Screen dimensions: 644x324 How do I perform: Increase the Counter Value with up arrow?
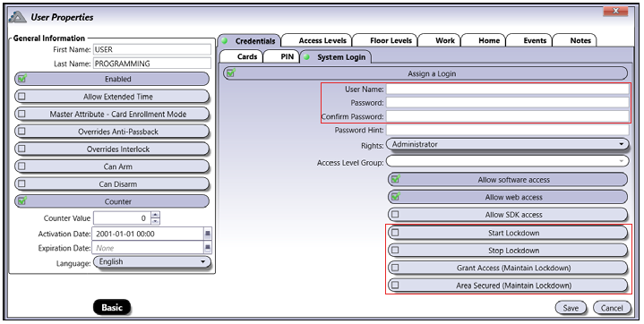[155, 215]
